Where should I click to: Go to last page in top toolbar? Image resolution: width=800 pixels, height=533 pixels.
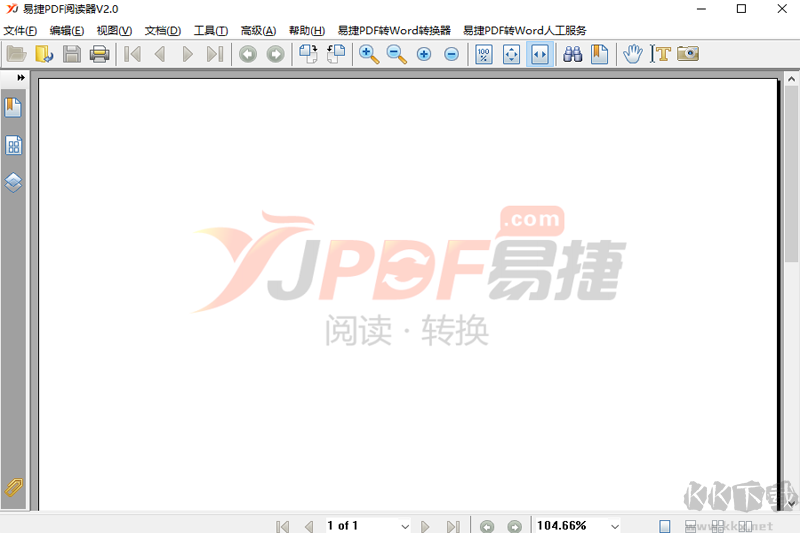(215, 54)
